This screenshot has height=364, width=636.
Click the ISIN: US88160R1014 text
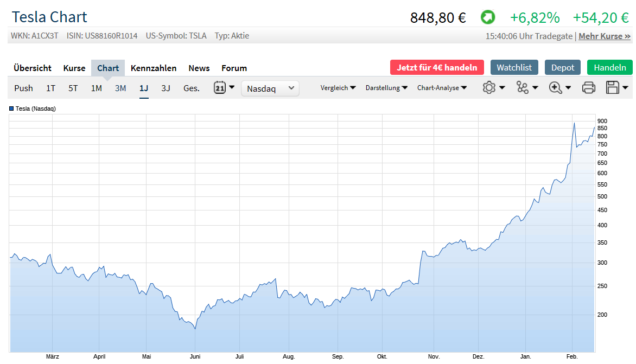pyautogui.click(x=102, y=36)
